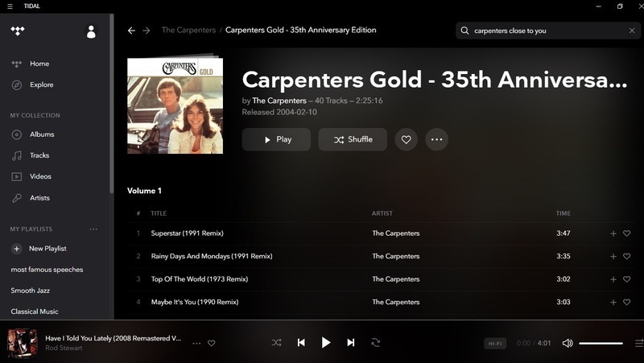This screenshot has height=363, width=644.
Task: Open the play queue icon
Action: (x=639, y=344)
